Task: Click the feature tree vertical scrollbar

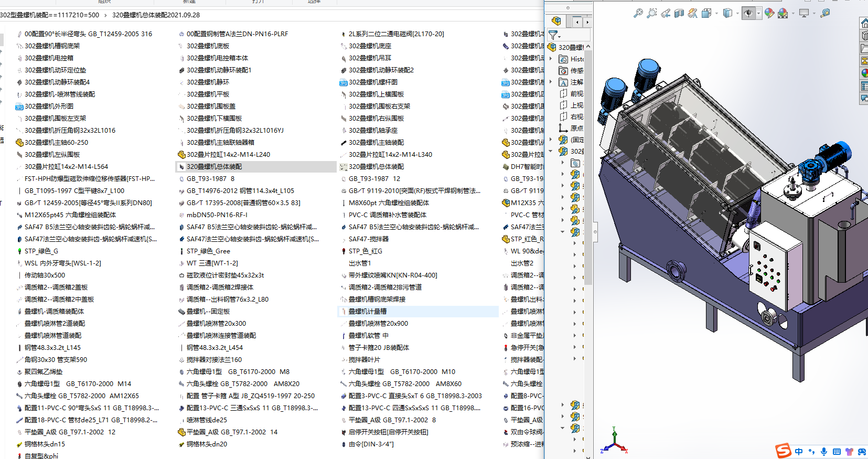Action: [588, 157]
